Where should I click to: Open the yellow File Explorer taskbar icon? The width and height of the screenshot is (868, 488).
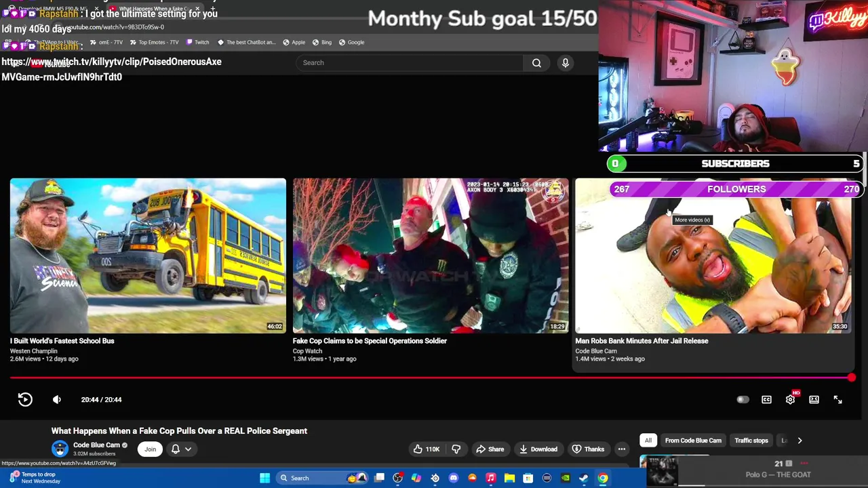(509, 478)
